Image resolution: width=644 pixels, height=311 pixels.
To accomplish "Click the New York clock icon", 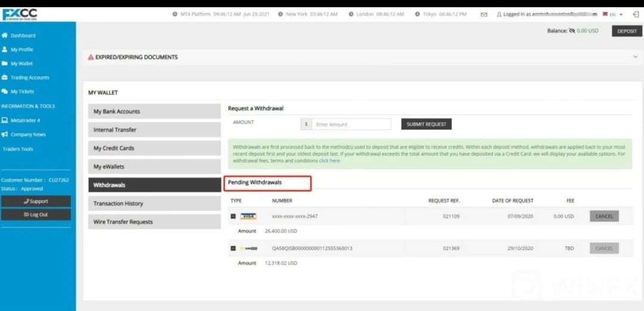I will click(x=280, y=14).
